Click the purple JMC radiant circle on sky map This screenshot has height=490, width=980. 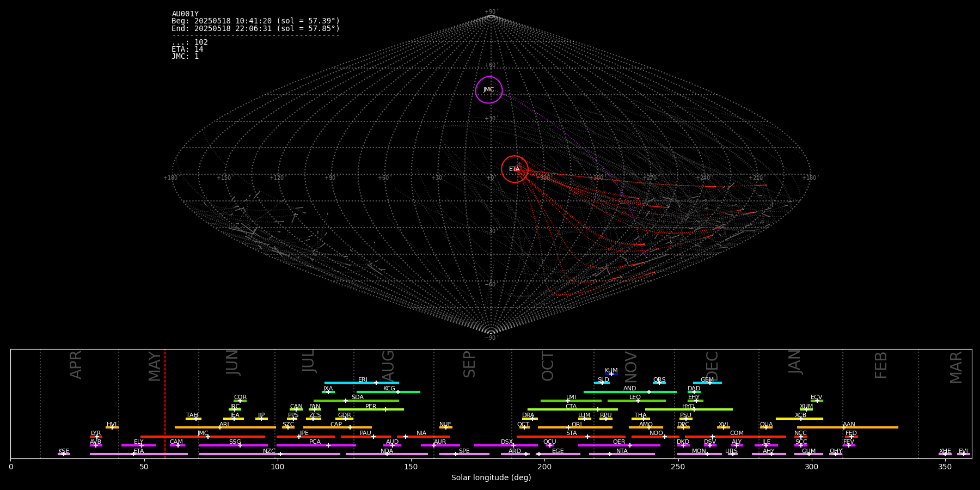[x=489, y=90]
